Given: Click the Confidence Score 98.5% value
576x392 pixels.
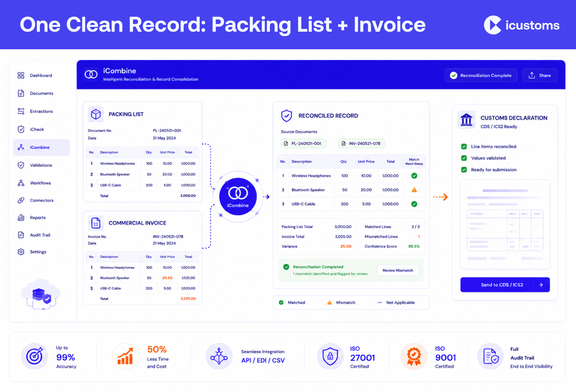Looking at the screenshot, I should [x=414, y=246].
